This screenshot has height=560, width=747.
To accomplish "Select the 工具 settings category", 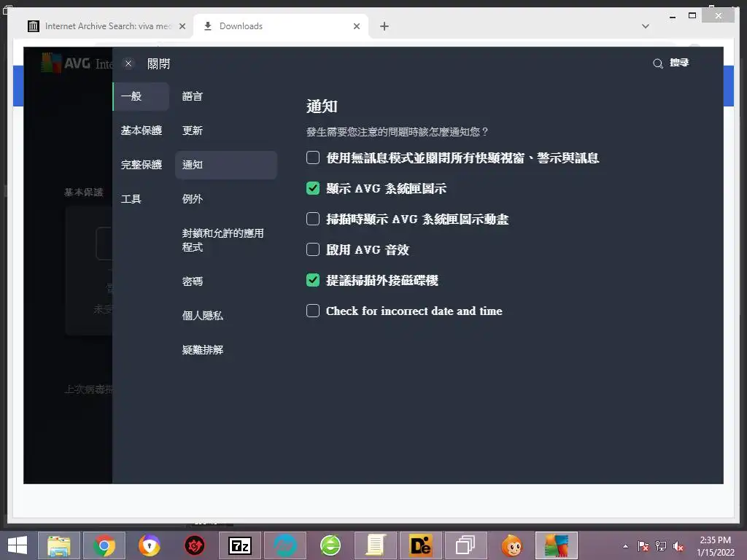I will click(141, 199).
